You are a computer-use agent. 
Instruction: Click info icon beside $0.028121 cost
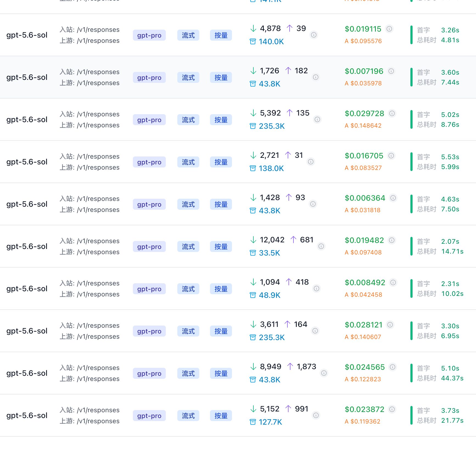pyautogui.click(x=390, y=325)
